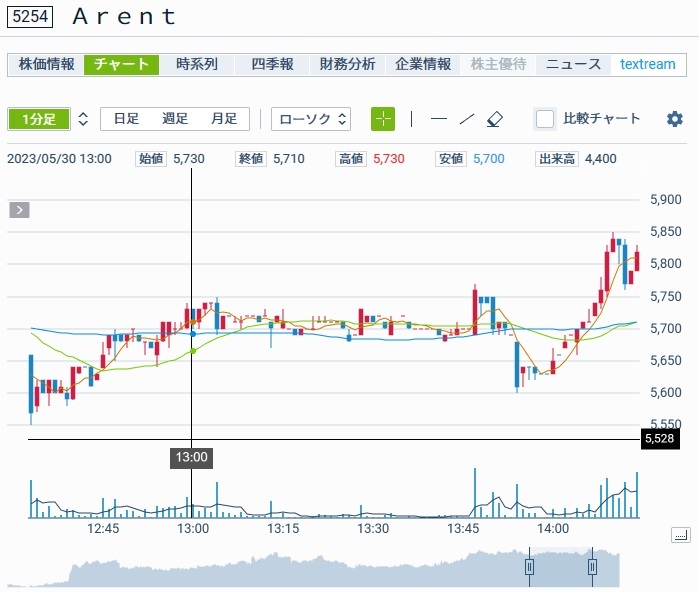Select the diagonal trend line tool

[466, 119]
